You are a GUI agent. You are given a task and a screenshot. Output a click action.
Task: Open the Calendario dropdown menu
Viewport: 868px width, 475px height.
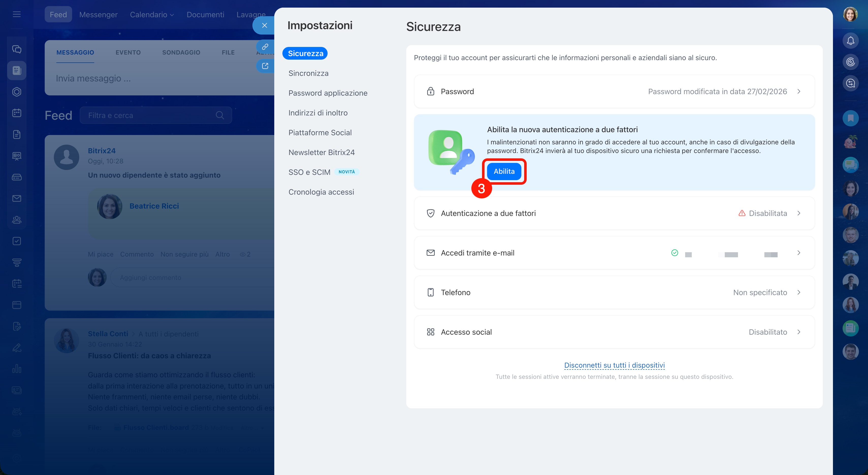[x=152, y=14]
